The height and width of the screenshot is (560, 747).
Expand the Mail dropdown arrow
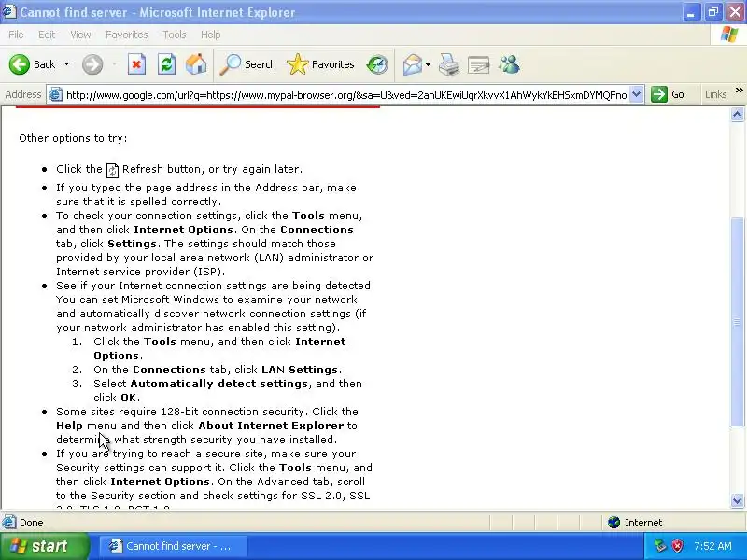click(x=428, y=64)
